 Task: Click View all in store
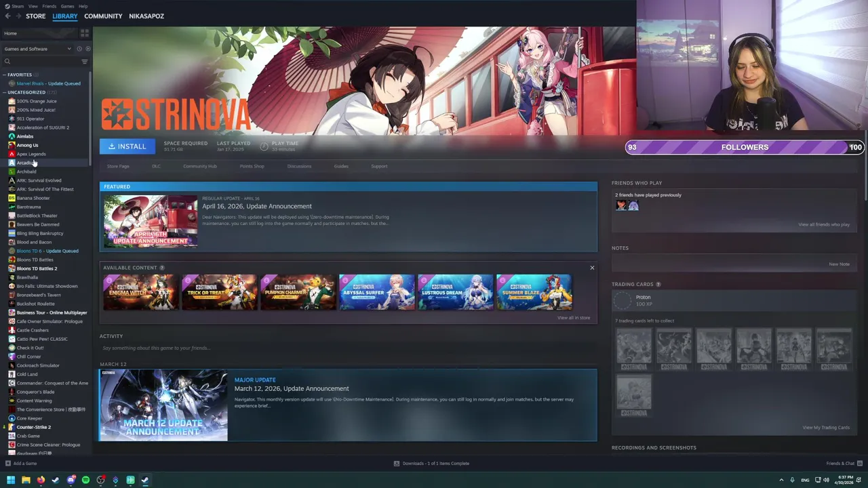pyautogui.click(x=574, y=318)
